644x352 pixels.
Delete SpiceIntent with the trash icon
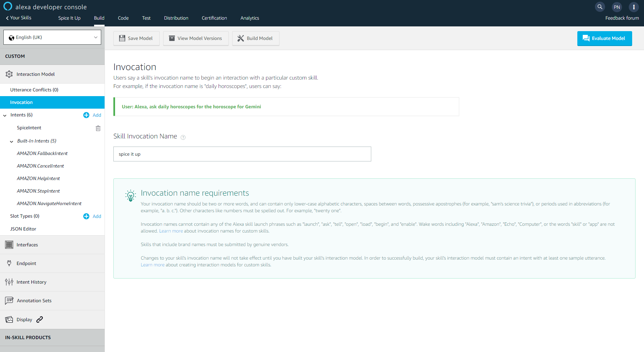[98, 128]
